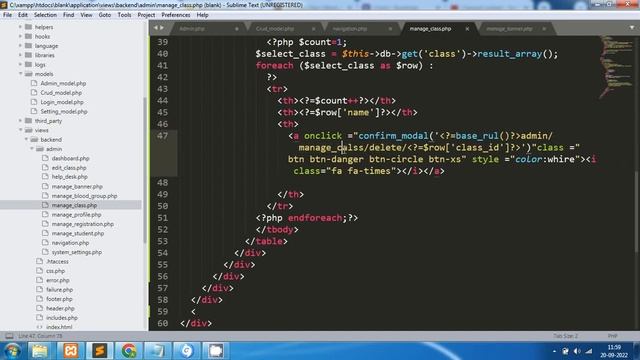Image resolution: width=640 pixels, height=360 pixels.
Task: Open navigation.php in sidebar
Action: click(x=70, y=243)
